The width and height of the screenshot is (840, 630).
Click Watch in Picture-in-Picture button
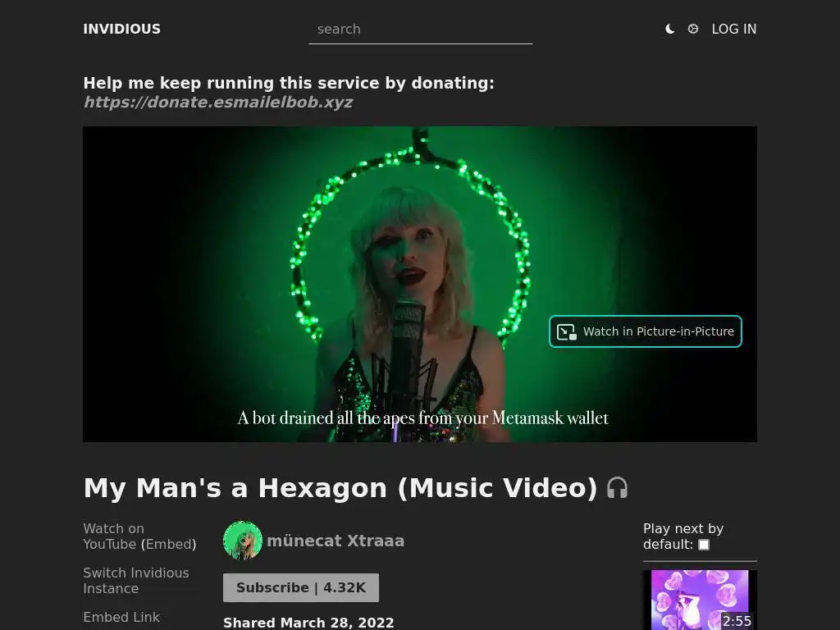646,331
